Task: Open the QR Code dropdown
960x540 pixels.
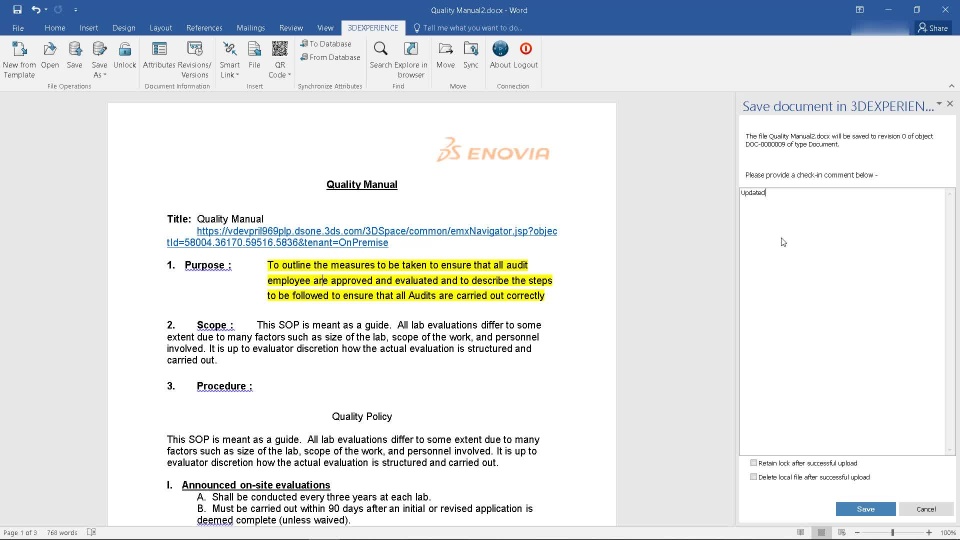Action: [280, 59]
